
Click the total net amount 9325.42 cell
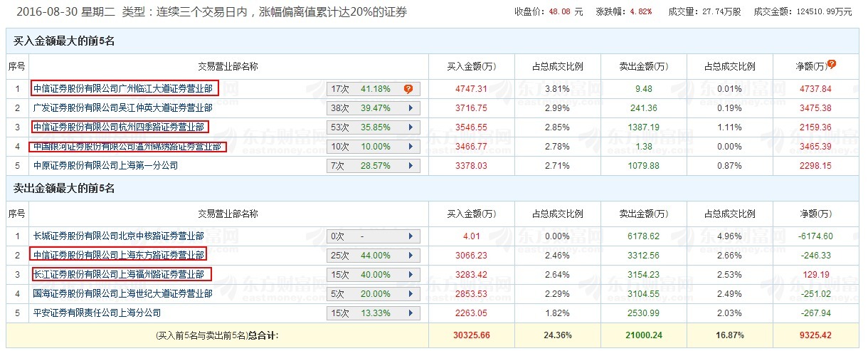[815, 335]
